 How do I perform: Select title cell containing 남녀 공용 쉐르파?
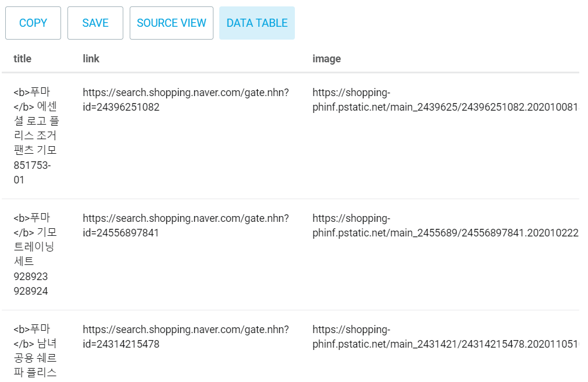coord(35,351)
